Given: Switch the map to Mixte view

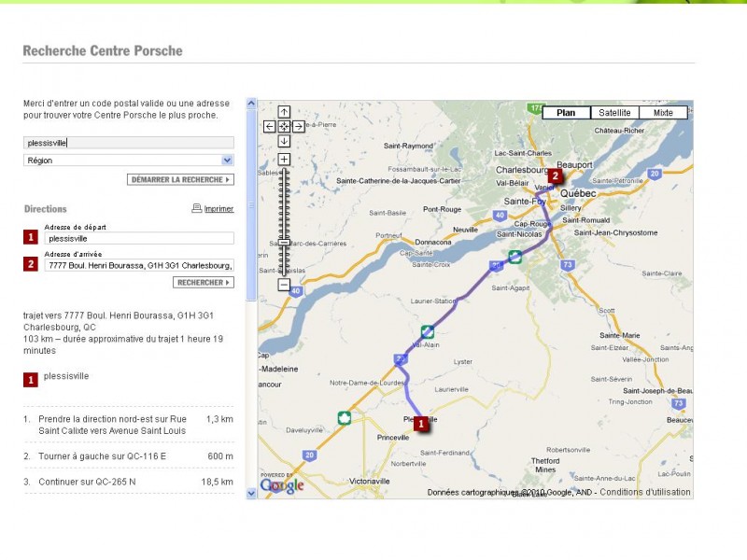Looking at the screenshot, I should pyautogui.click(x=663, y=113).
